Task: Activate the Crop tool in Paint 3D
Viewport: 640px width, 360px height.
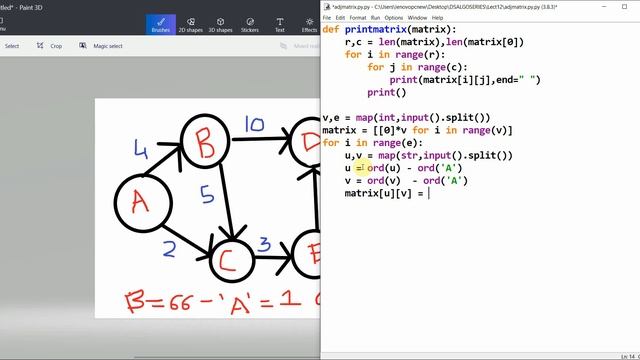Action: point(49,46)
